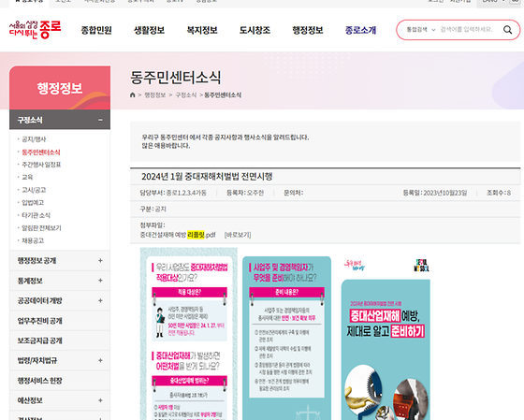Viewport: 524px width, 420px height.
Task: Open the 종합민원 main menu
Action: tap(96, 30)
